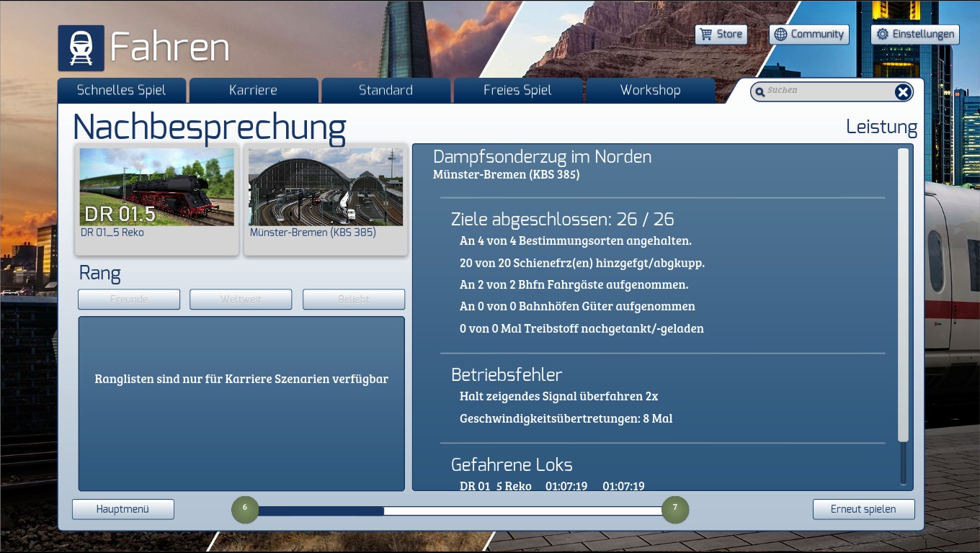The width and height of the screenshot is (980, 553).
Task: Click the level progress bar
Action: pos(460,511)
